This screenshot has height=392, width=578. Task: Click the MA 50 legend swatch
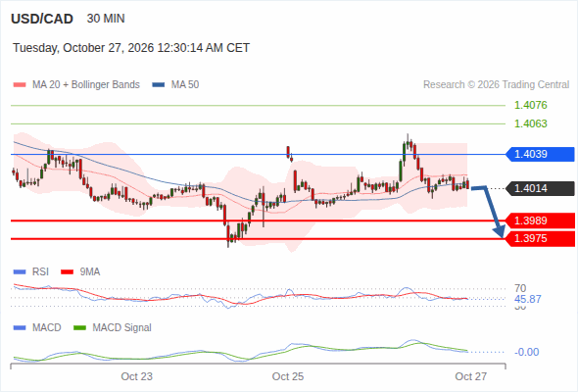[159, 85]
